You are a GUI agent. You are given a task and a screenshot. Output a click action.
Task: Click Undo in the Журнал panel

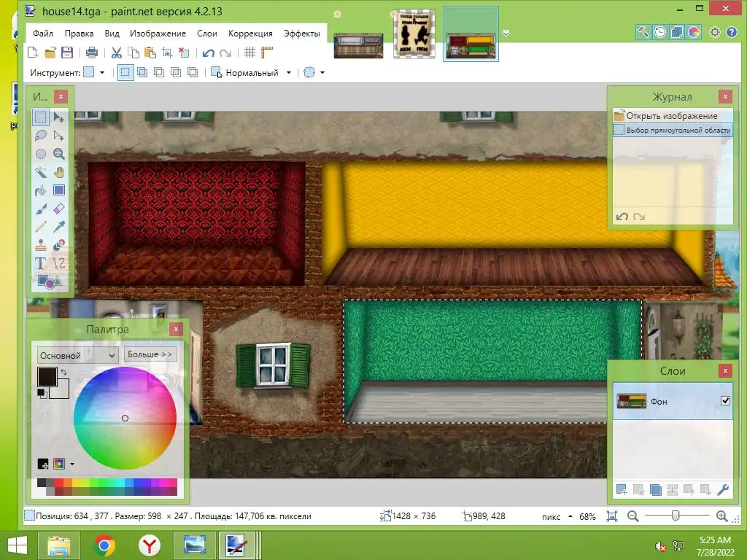[x=622, y=217]
